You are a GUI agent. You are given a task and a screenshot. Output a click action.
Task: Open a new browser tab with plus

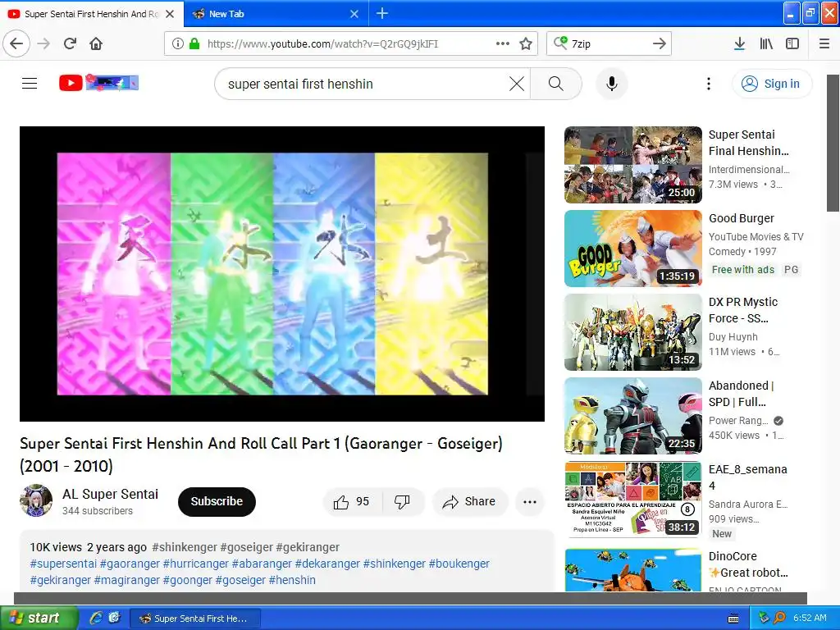(382, 13)
